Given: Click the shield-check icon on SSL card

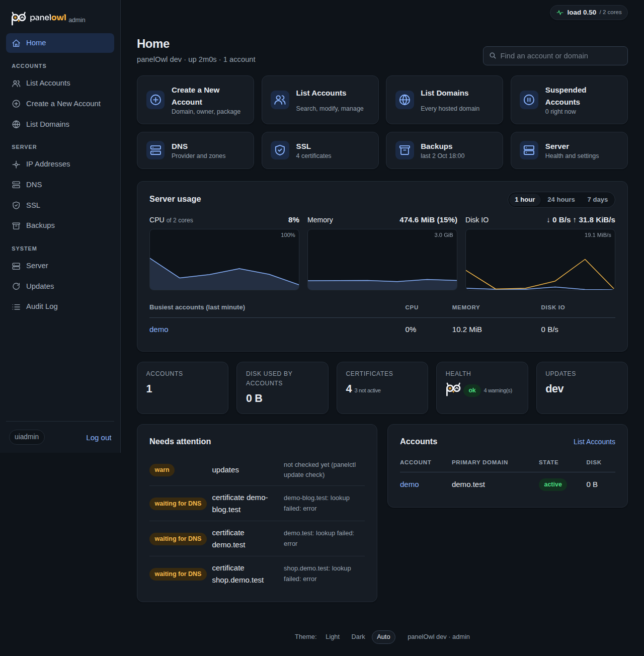Looking at the screenshot, I should point(280,150).
